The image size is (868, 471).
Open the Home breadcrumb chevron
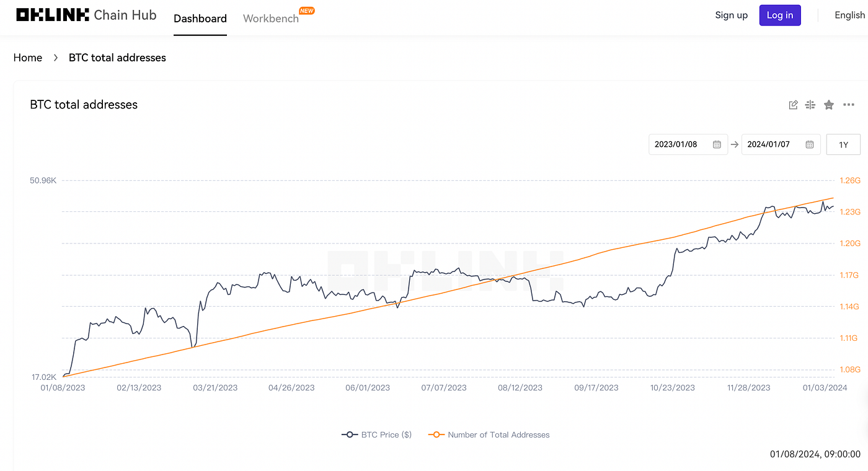tap(55, 57)
